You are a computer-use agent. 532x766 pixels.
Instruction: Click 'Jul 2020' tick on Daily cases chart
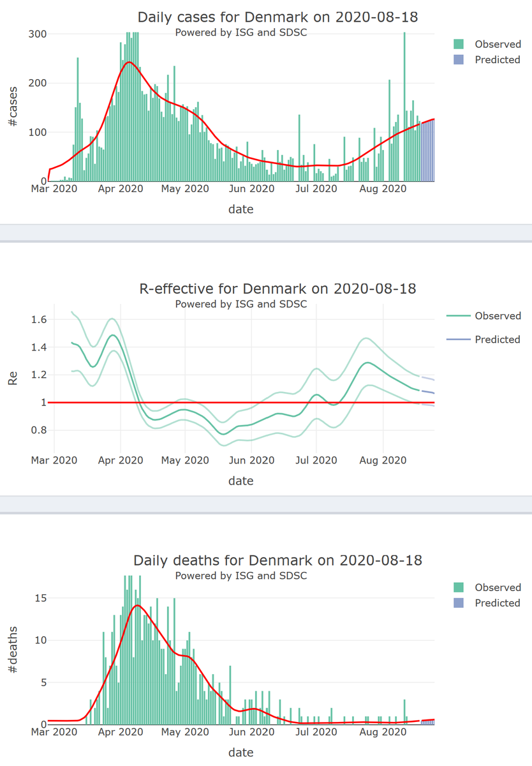[x=316, y=189]
